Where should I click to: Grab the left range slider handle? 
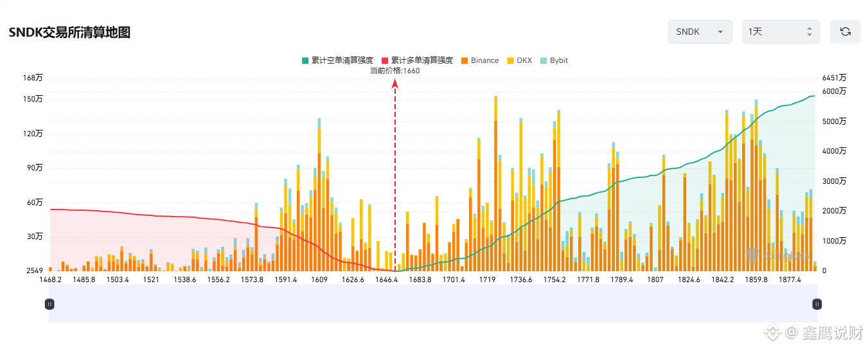49,304
